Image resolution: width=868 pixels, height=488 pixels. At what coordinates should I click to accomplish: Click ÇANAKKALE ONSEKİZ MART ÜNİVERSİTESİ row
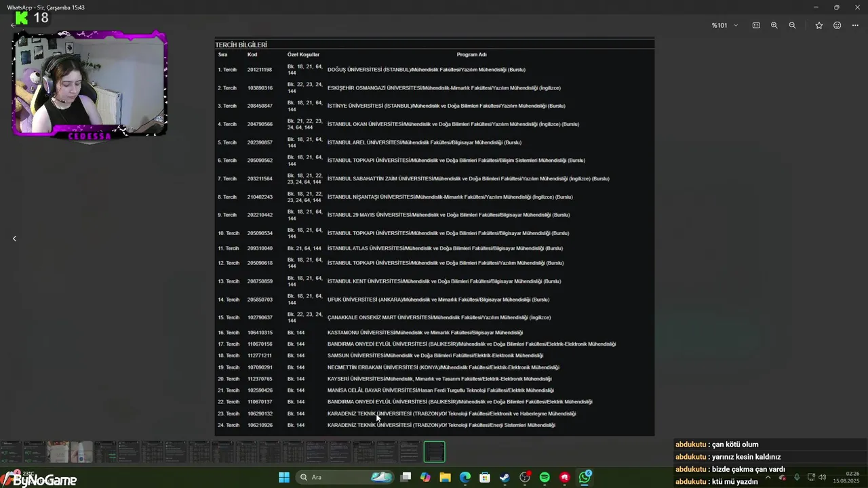pos(439,317)
